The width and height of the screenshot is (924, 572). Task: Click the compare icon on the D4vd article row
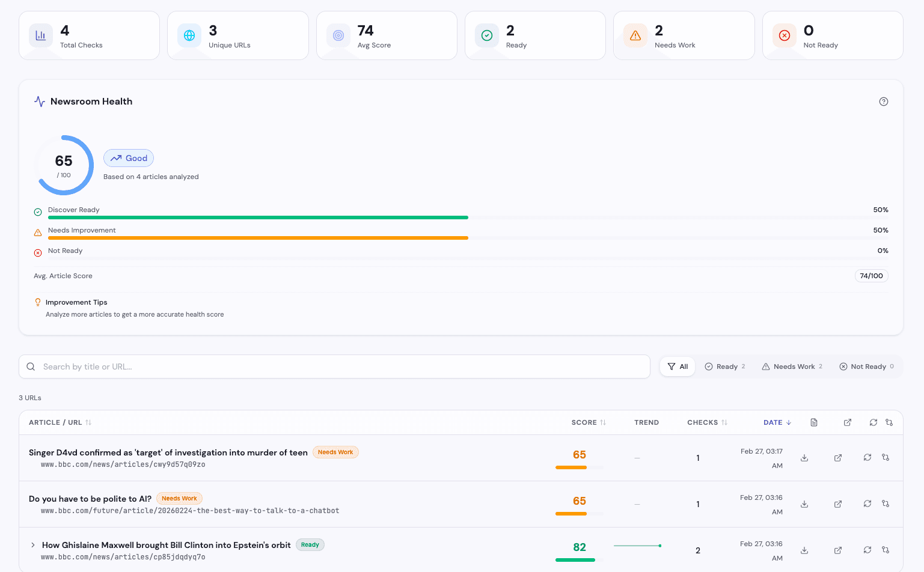click(x=886, y=457)
